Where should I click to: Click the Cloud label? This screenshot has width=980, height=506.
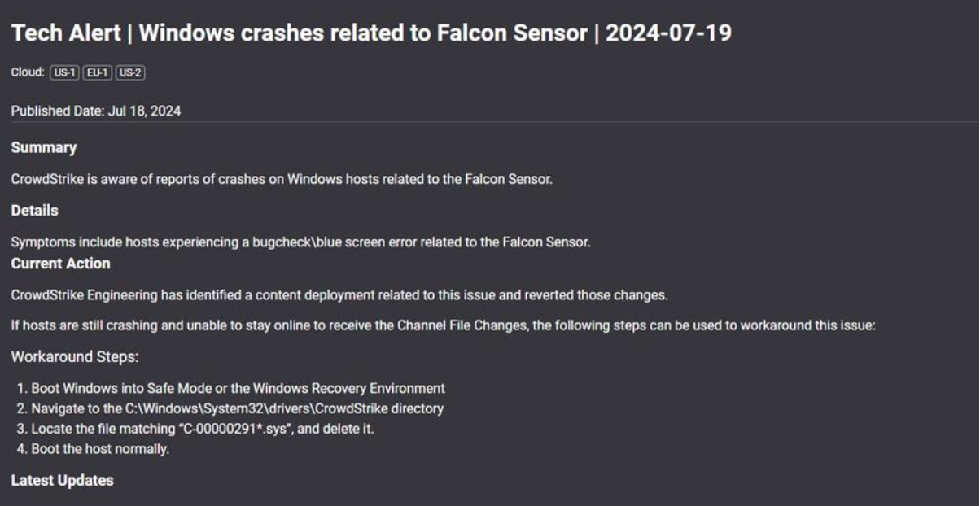(x=27, y=73)
